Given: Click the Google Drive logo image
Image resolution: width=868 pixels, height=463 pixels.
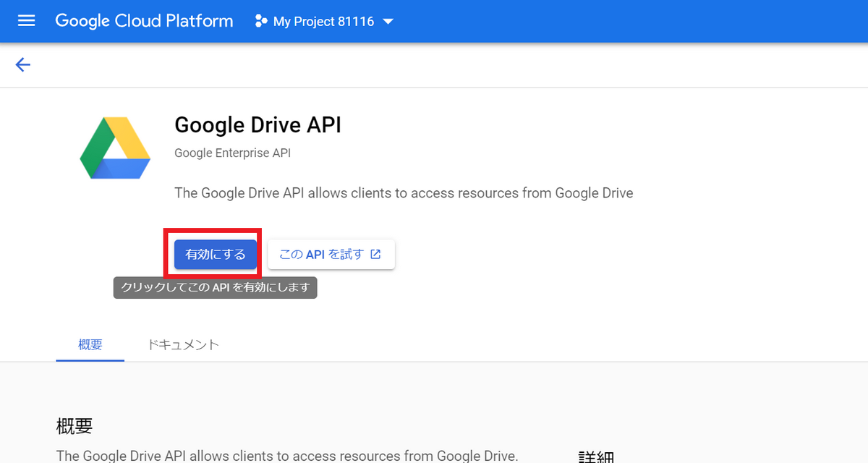Looking at the screenshot, I should tap(115, 147).
